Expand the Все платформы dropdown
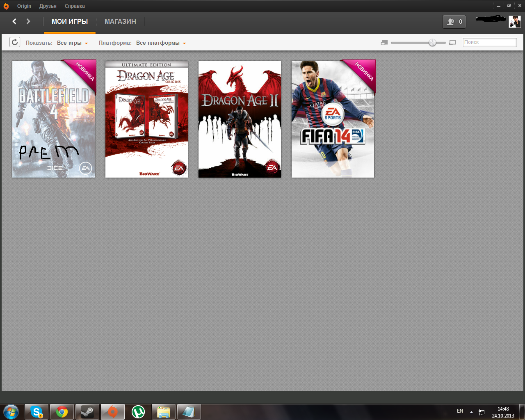The width and height of the screenshot is (525, 420). [x=161, y=43]
